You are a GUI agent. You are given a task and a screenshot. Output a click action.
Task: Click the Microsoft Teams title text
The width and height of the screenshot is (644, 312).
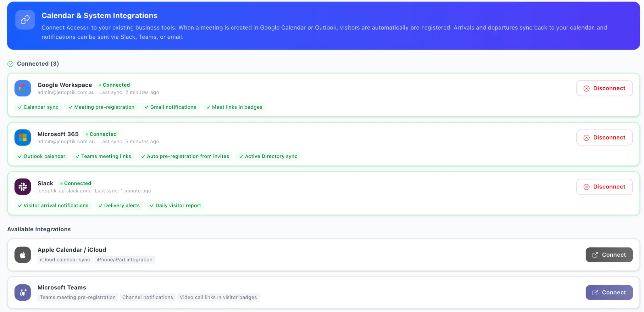(x=62, y=287)
